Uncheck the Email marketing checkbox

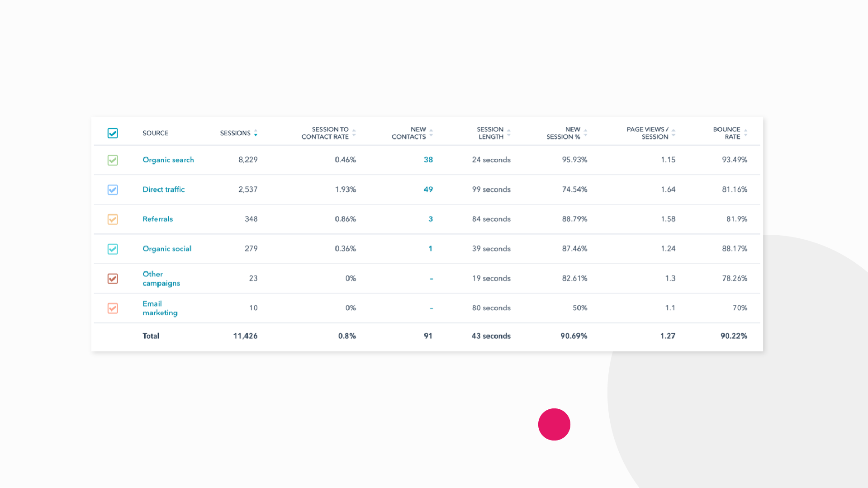coord(113,308)
